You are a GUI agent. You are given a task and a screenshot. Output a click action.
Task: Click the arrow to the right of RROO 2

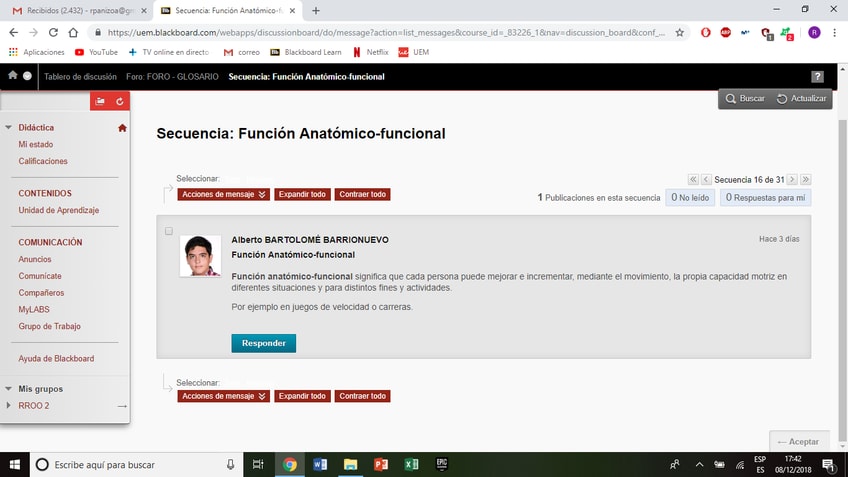(x=122, y=406)
